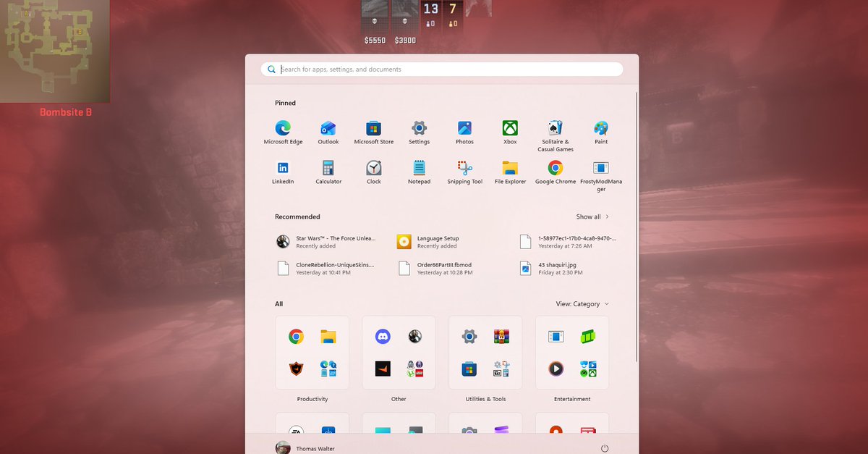Open FrostyModManager in Entertainment folder
This screenshot has width=868, height=454.
(556, 336)
